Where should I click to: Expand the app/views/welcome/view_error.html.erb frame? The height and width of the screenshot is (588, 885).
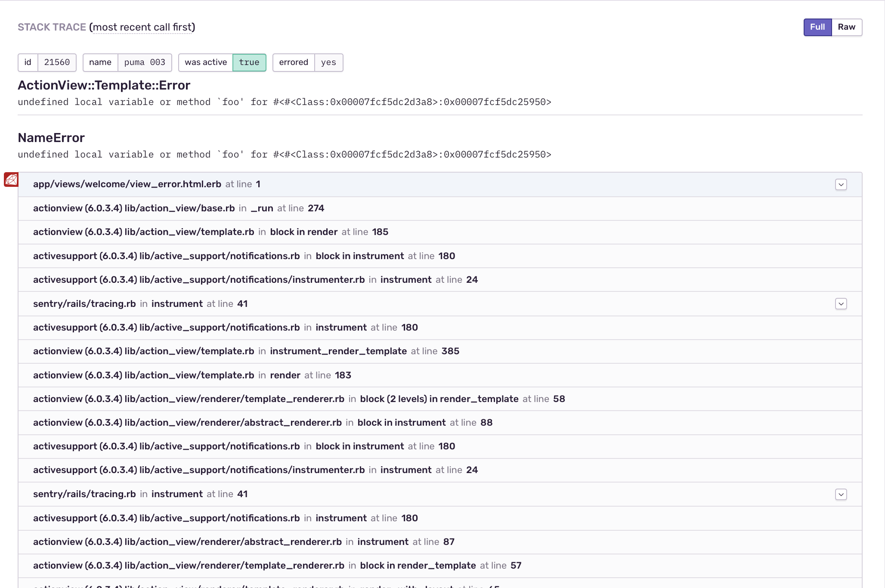tap(840, 184)
